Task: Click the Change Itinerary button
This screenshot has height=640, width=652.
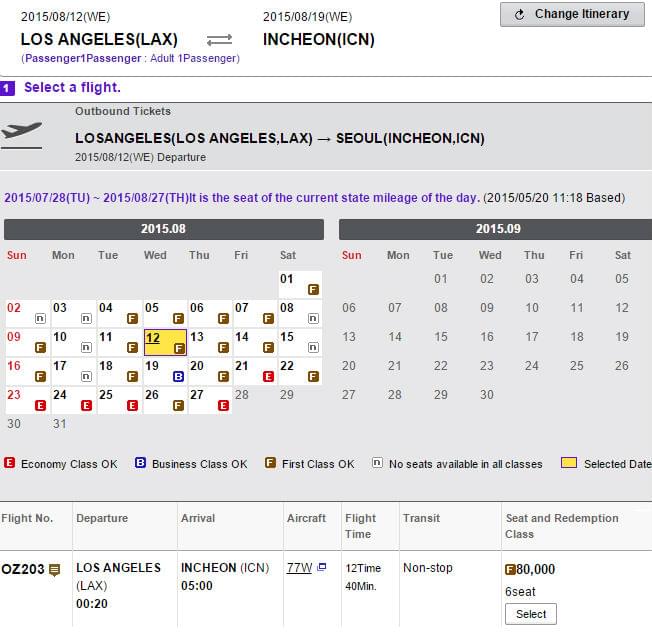Action: pos(572,15)
